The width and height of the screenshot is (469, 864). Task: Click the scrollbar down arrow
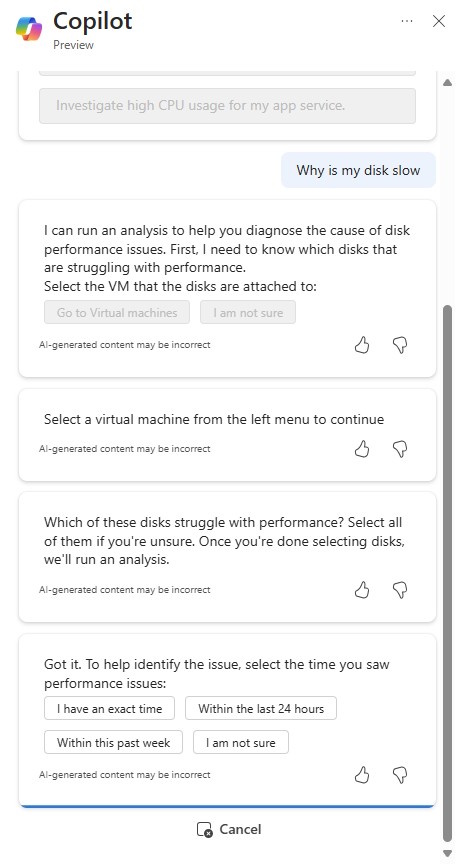tap(448, 854)
